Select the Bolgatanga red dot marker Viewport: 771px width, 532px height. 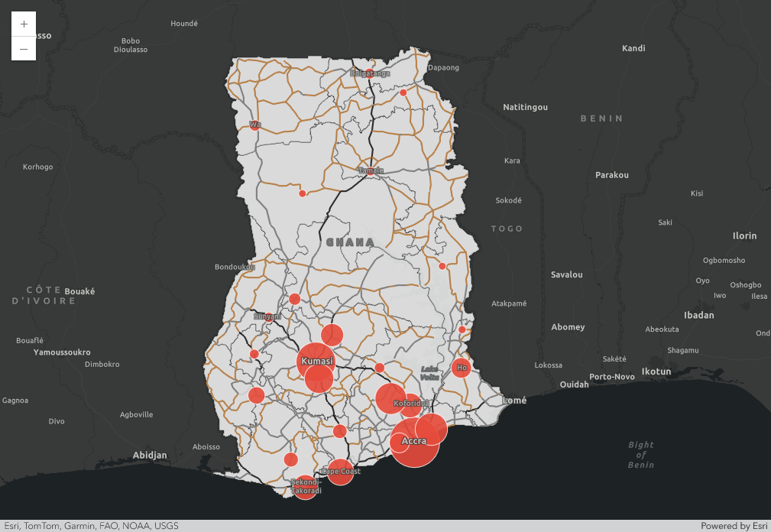click(x=369, y=74)
